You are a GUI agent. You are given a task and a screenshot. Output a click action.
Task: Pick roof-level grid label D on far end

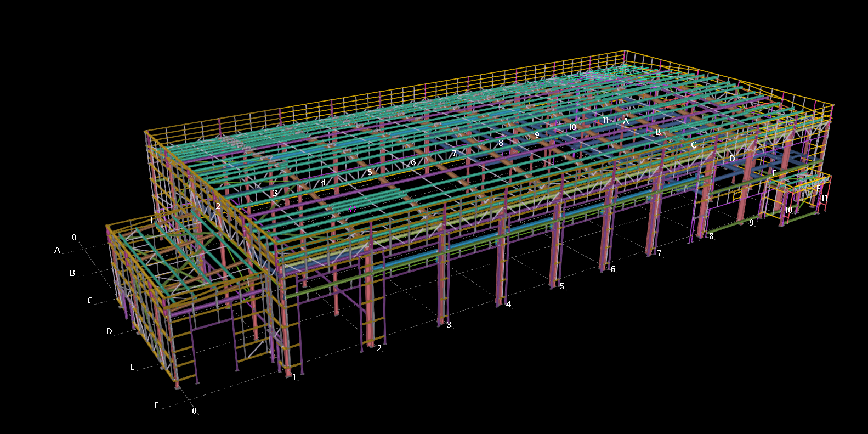[x=732, y=159]
